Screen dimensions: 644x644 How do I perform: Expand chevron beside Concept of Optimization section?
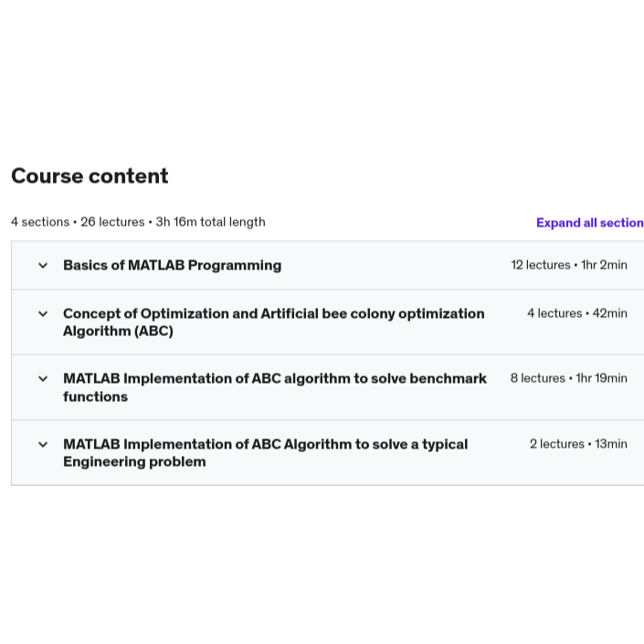[43, 314]
